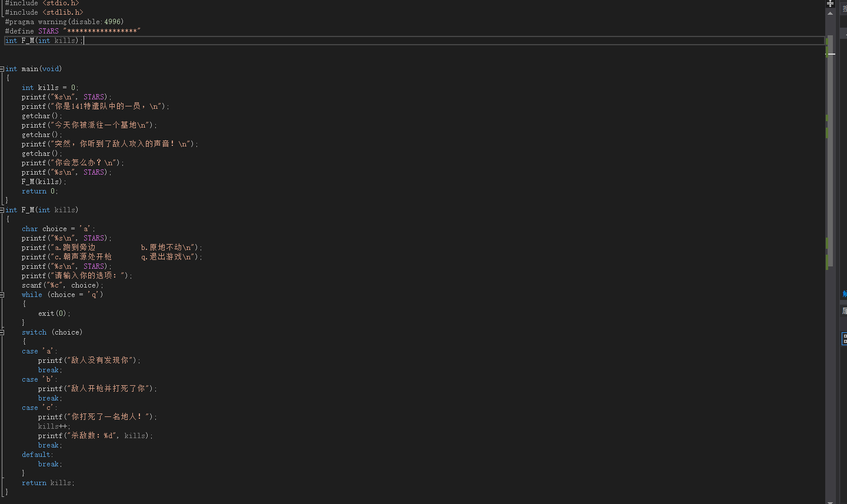
Task: Click the scrollbar up arrow
Action: tap(830, 13)
